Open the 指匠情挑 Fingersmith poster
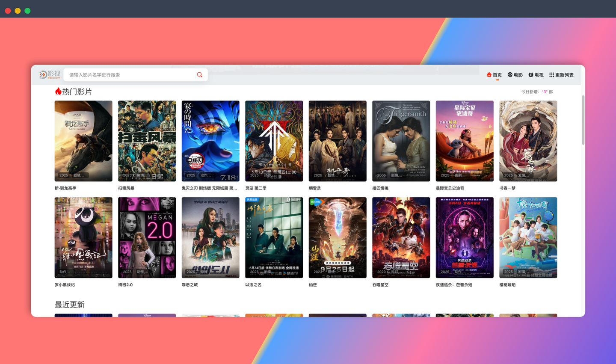The image size is (616, 364). click(x=401, y=141)
